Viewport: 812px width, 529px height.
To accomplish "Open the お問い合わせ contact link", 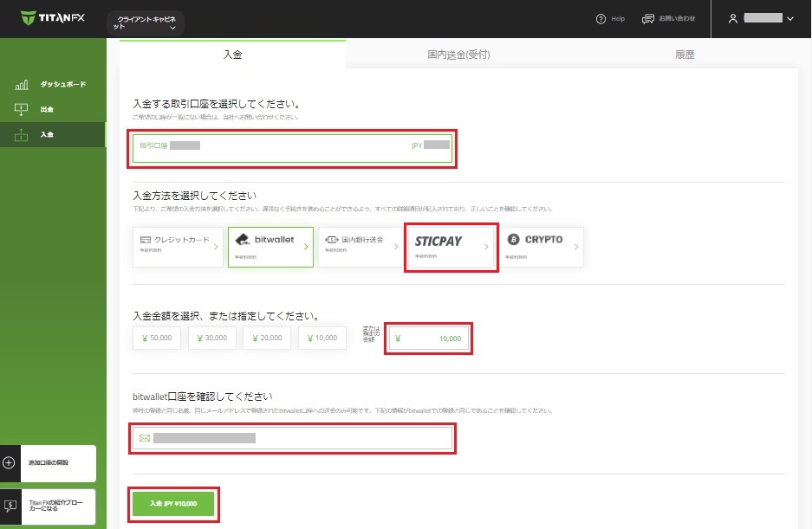I will pyautogui.click(x=677, y=18).
